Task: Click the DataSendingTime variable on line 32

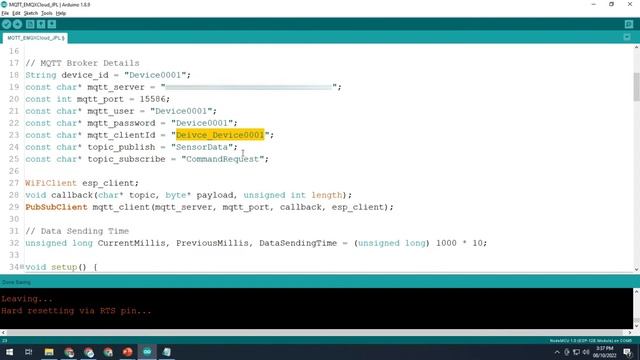Action: coord(298,243)
